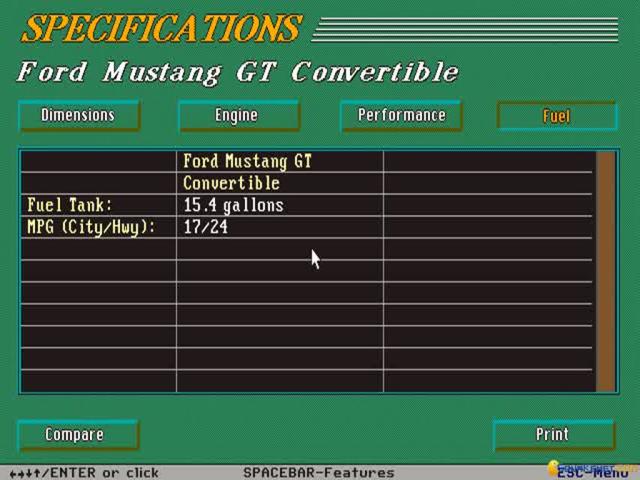Print the specifications sheet
The width and height of the screenshot is (640, 480).
[553, 435]
